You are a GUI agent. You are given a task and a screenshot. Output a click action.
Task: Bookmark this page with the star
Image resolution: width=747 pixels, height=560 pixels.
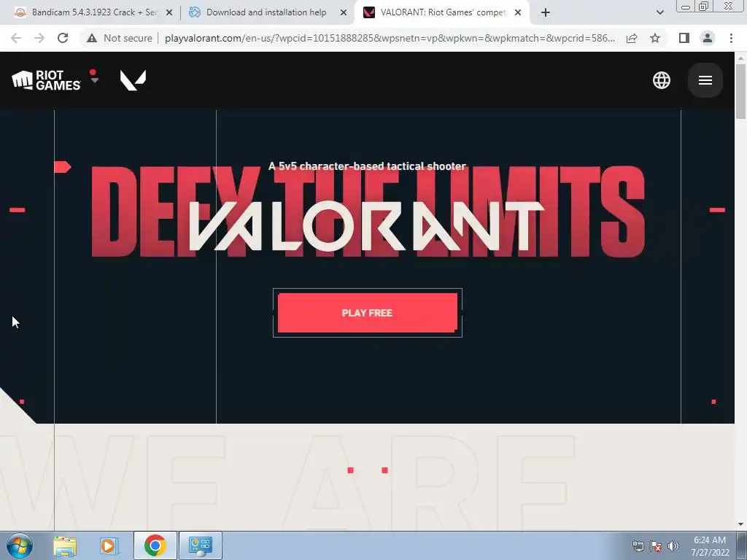[655, 38]
